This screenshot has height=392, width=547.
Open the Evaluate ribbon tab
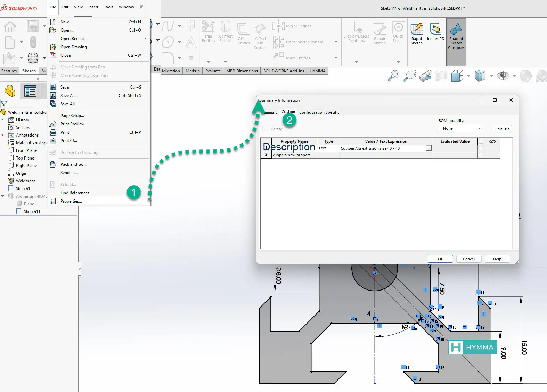tap(213, 71)
